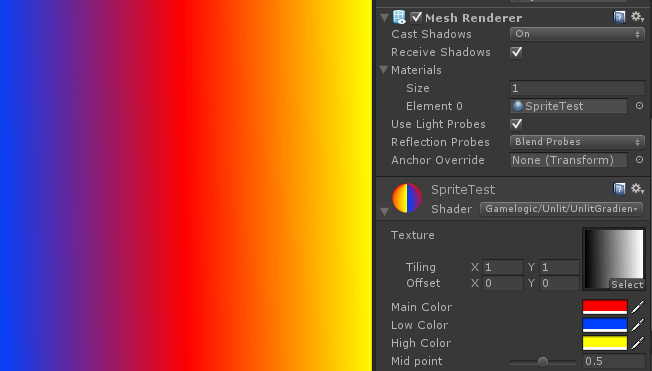Click the Mid point label

coord(417,361)
